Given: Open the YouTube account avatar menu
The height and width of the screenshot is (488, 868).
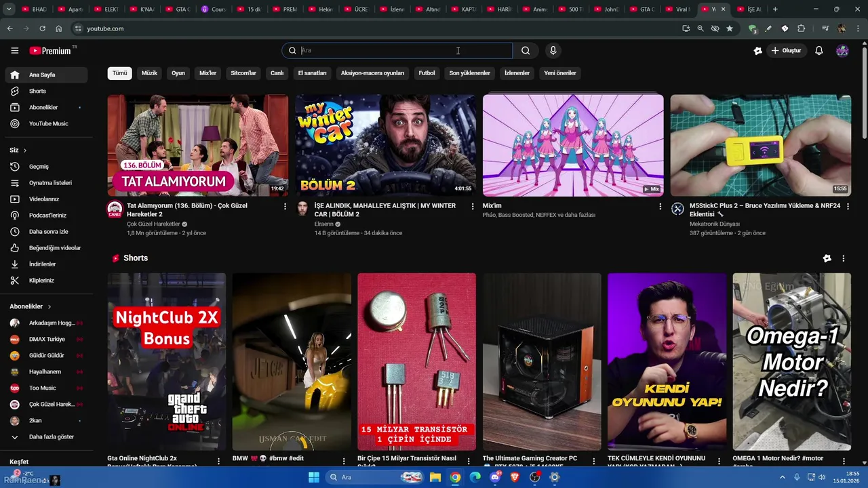Looking at the screenshot, I should [842, 51].
